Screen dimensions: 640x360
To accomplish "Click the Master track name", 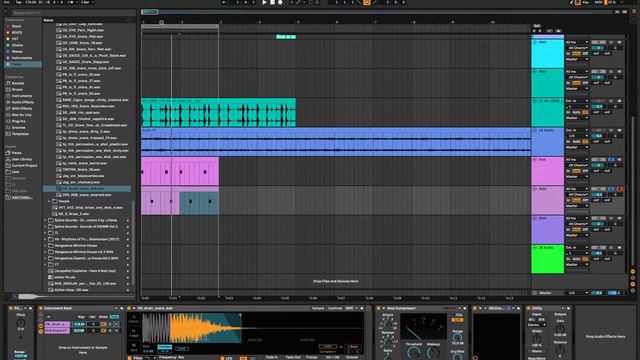I will 546,293.
